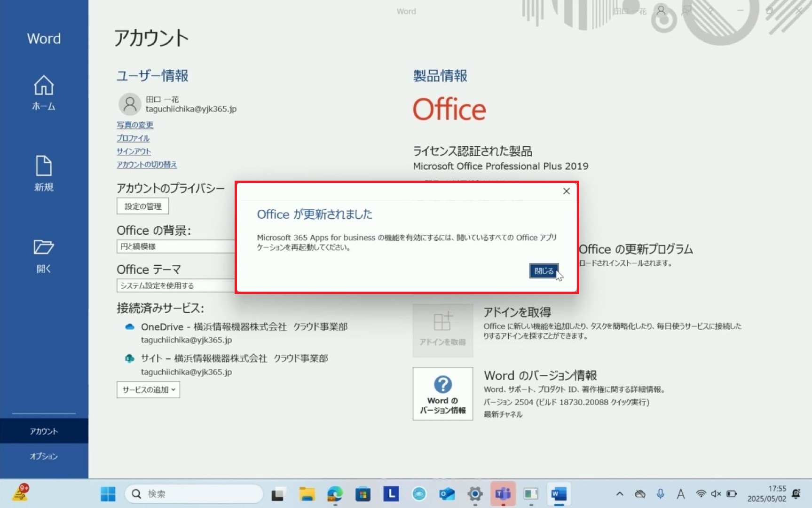Image resolution: width=812 pixels, height=508 pixels.
Task: Click the widgets icon with 9+ badge
Action: [21, 493]
